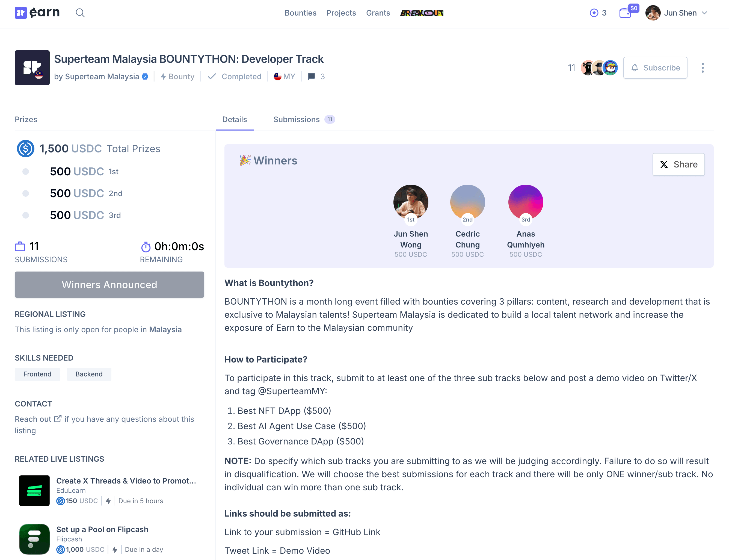Click the Winners Announced button
This screenshot has height=560, width=729.
click(x=109, y=284)
